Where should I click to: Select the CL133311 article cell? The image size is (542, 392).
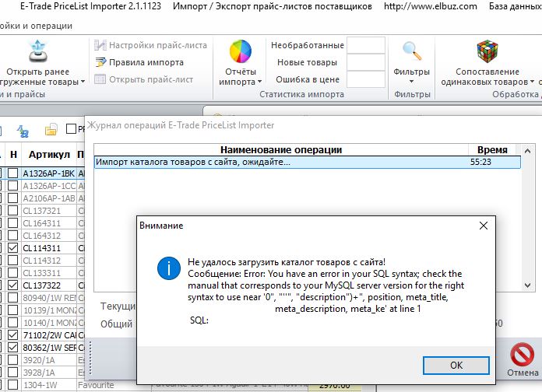point(49,273)
